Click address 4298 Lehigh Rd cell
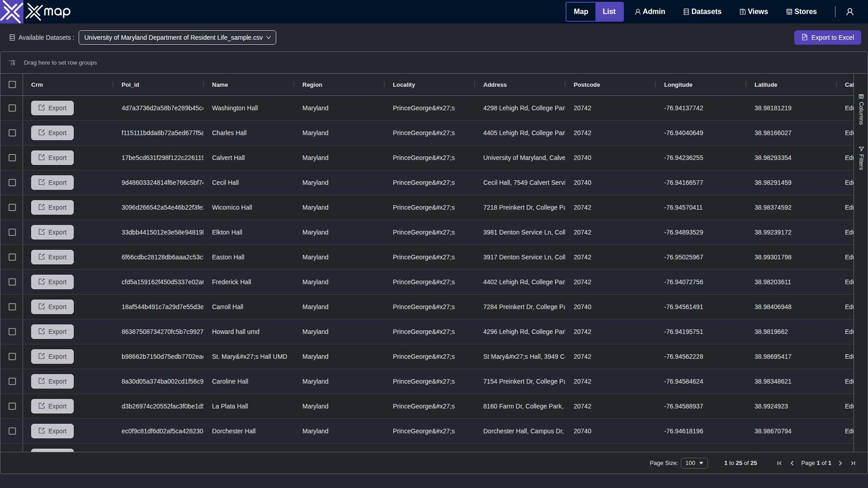 (x=520, y=108)
